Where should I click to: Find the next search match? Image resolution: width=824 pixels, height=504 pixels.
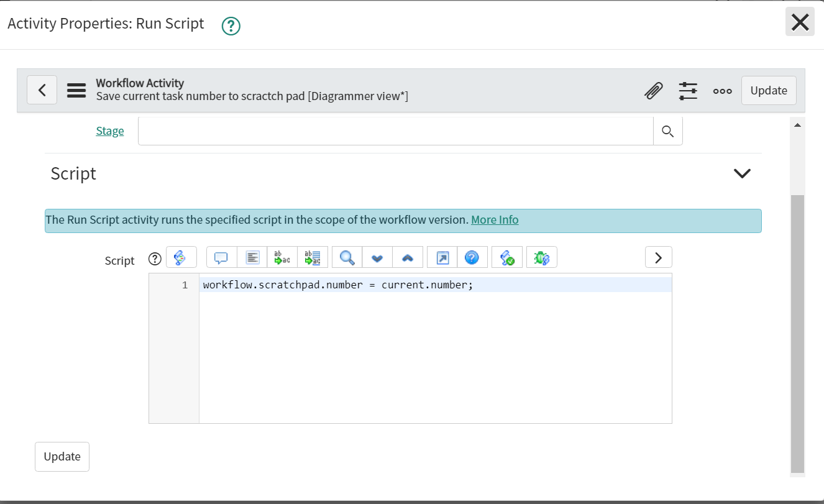[x=377, y=257]
